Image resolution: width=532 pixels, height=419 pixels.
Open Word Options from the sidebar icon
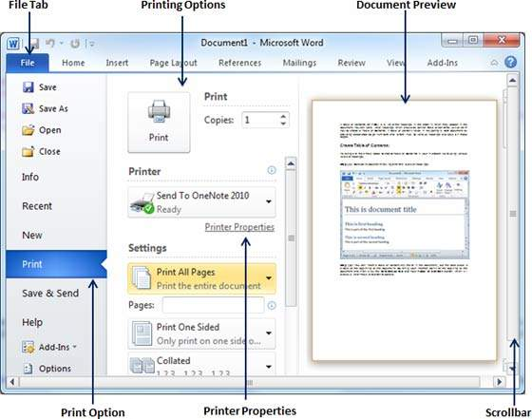28,369
